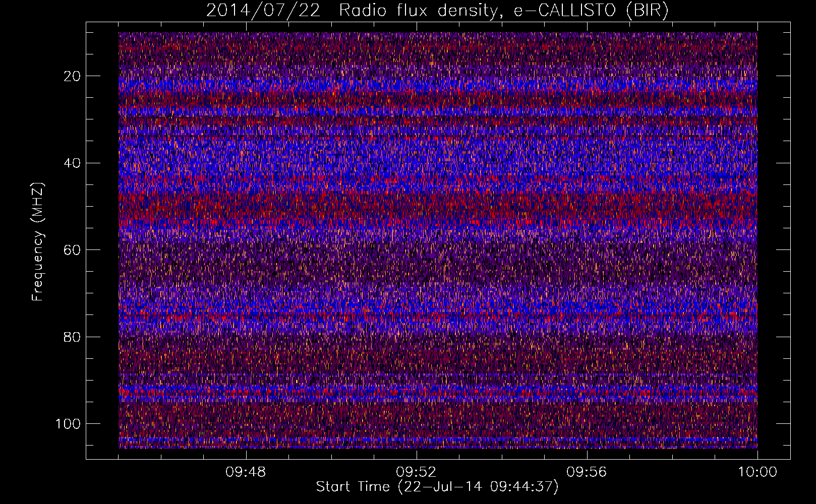Screen dimensions: 816x504
Task: Click the 09:48 time tick label
Action: (246, 472)
